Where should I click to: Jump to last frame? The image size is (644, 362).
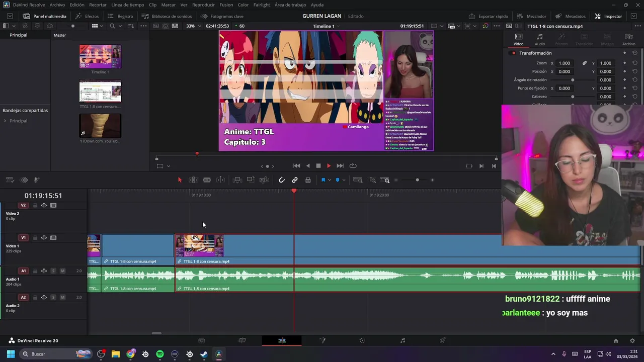340,166
